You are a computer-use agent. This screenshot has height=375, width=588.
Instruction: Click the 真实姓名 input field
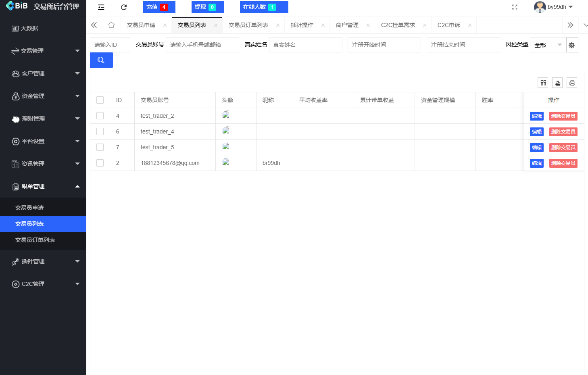click(x=305, y=45)
